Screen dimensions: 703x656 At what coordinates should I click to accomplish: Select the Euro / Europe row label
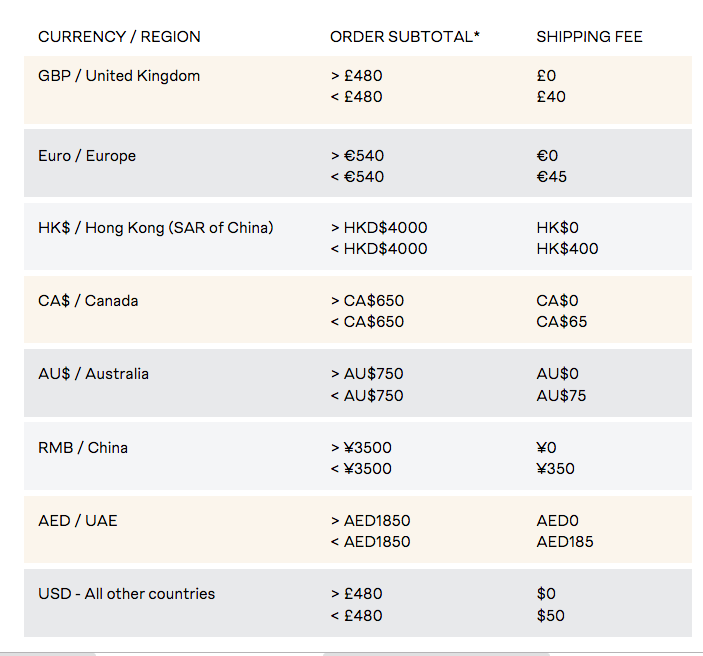(87, 156)
